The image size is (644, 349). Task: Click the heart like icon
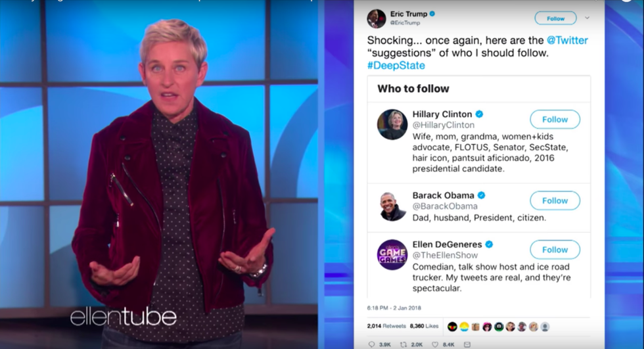(x=435, y=344)
